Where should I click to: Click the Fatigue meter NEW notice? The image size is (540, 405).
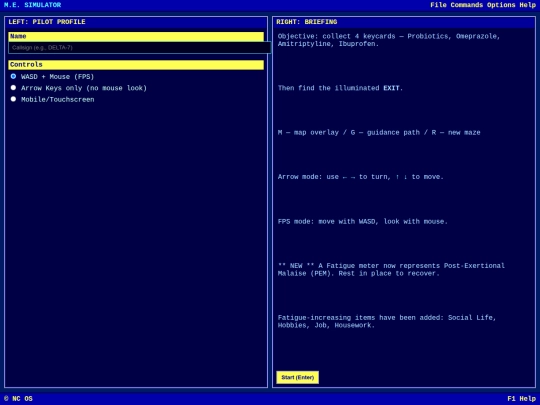(x=391, y=270)
